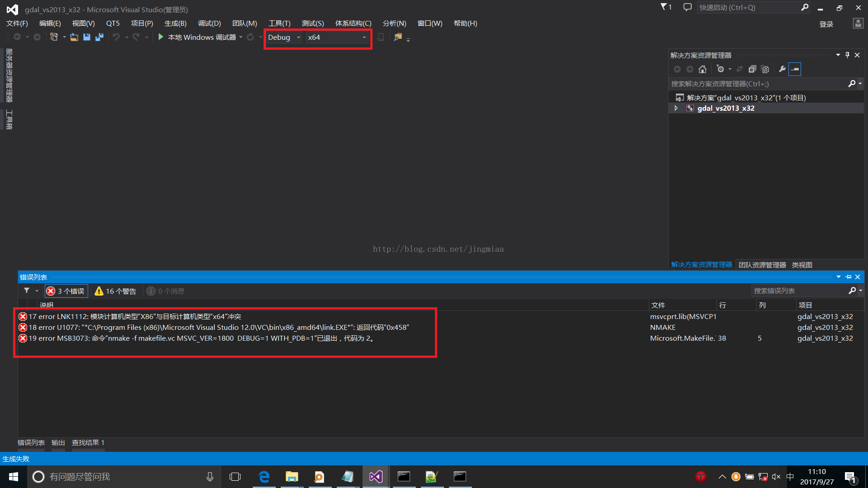The width and height of the screenshot is (868, 488).
Task: Click the Open File folder icon
Action: [x=74, y=37]
